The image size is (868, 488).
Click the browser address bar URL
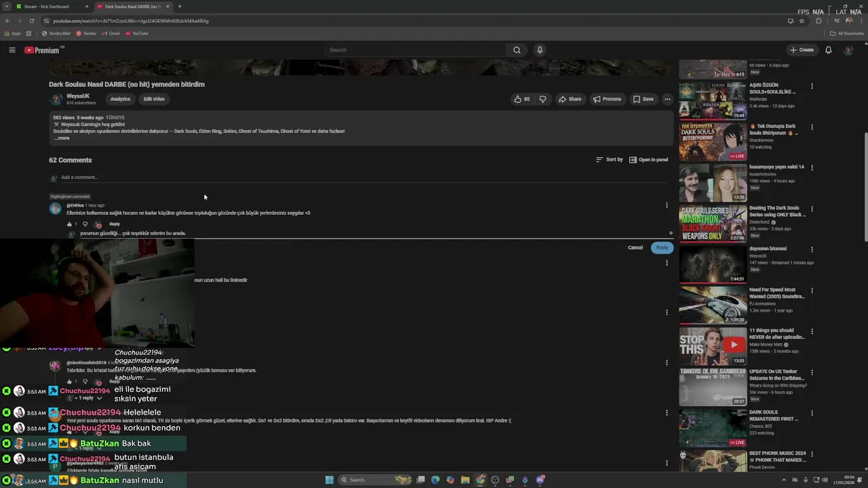[131, 21]
